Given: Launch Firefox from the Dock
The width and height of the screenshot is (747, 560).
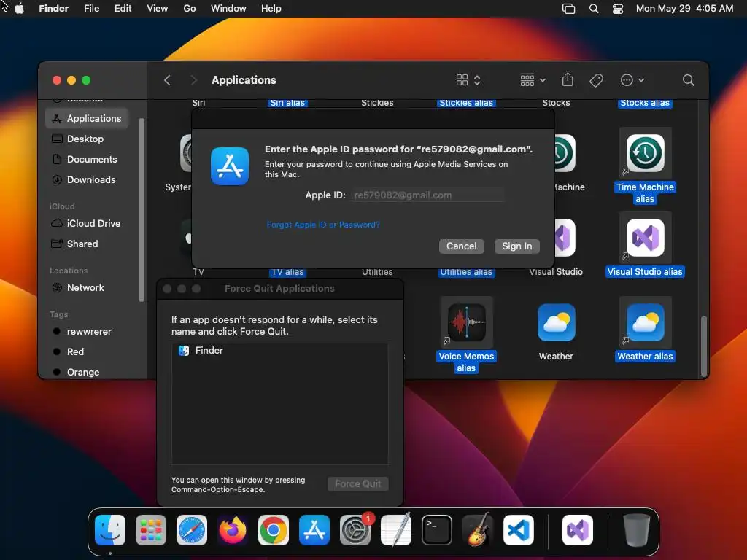Looking at the screenshot, I should tap(233, 530).
